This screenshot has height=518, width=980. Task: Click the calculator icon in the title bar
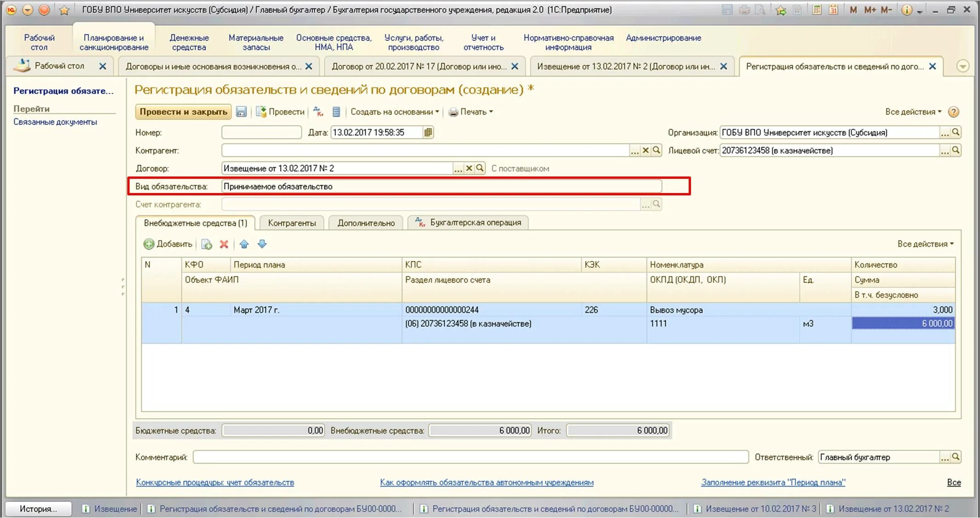(x=817, y=10)
